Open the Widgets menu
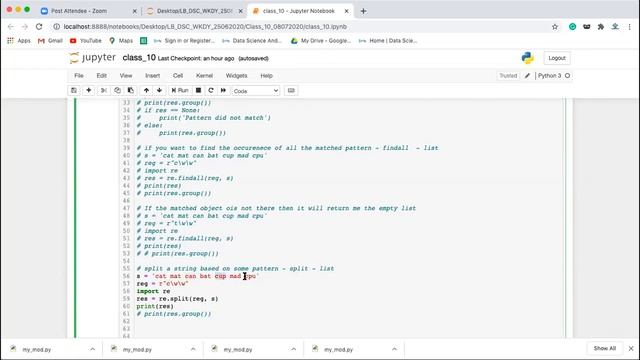 pyautogui.click(x=236, y=76)
